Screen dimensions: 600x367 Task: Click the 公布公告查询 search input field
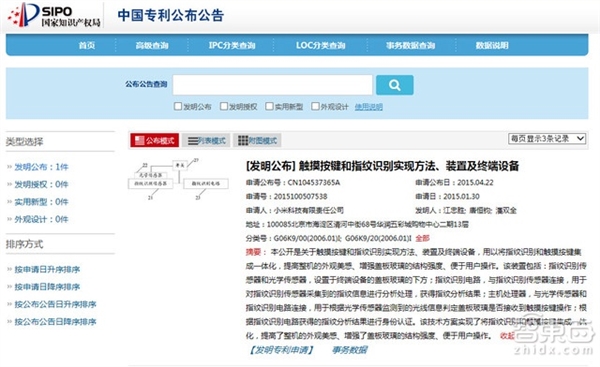(x=272, y=85)
